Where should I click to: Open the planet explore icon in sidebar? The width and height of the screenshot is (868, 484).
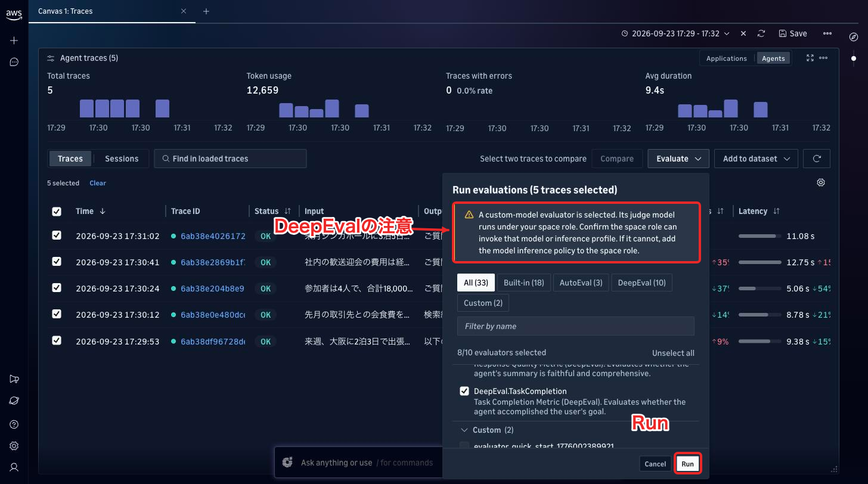pyautogui.click(x=14, y=401)
